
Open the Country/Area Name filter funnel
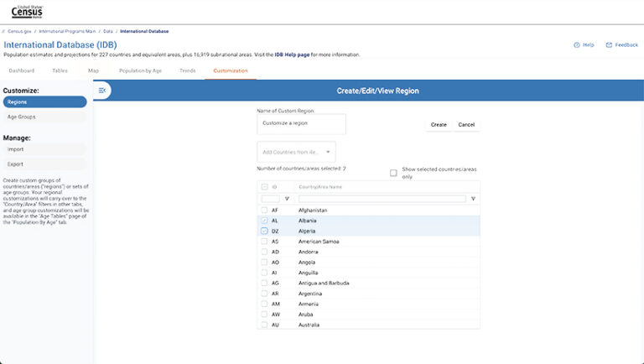[x=473, y=199]
